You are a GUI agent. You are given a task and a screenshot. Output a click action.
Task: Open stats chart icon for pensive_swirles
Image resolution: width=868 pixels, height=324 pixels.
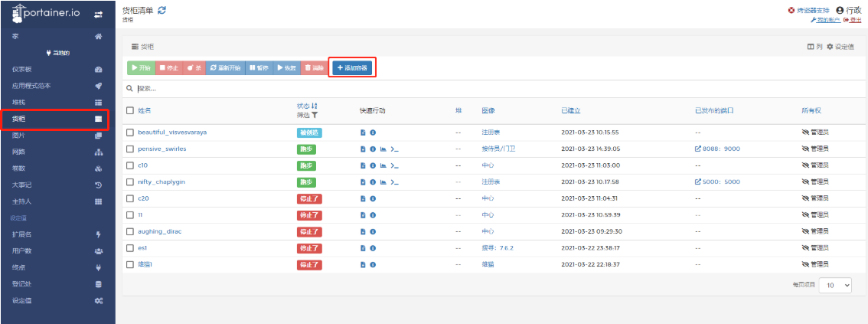click(383, 149)
